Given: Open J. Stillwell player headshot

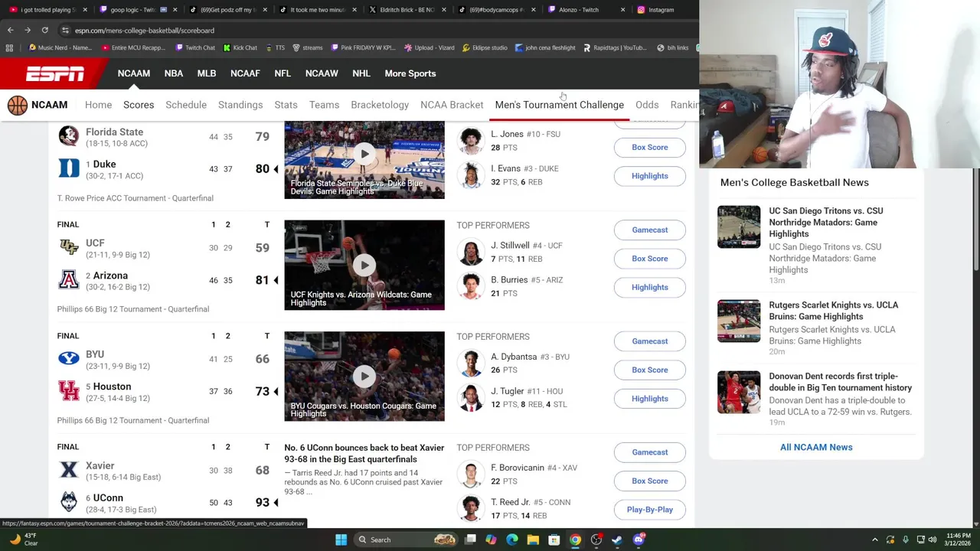Looking at the screenshot, I should 471,252.
